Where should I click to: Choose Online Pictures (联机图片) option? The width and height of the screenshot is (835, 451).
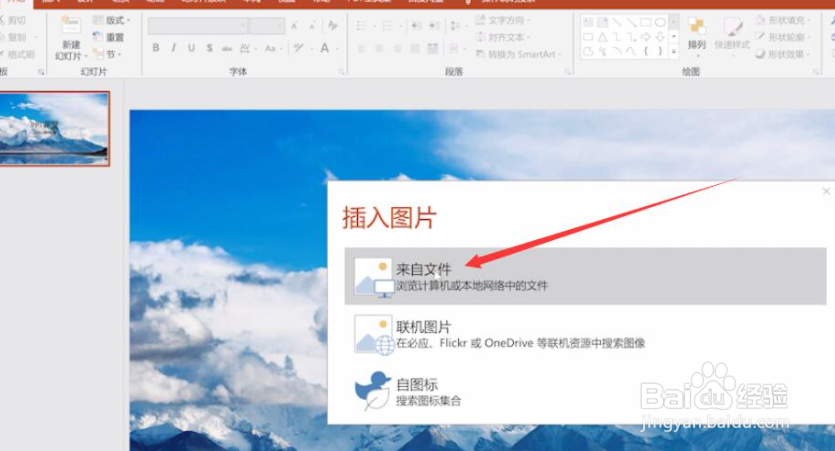tap(585, 334)
